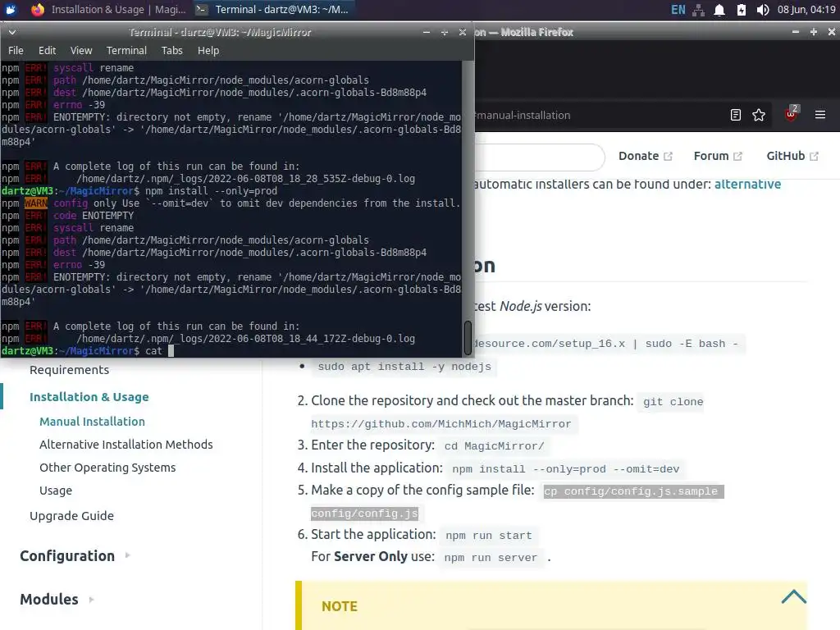Viewport: 840px width, 630px height.
Task: Open the EN keyboard layout indicator
Action: click(678, 10)
